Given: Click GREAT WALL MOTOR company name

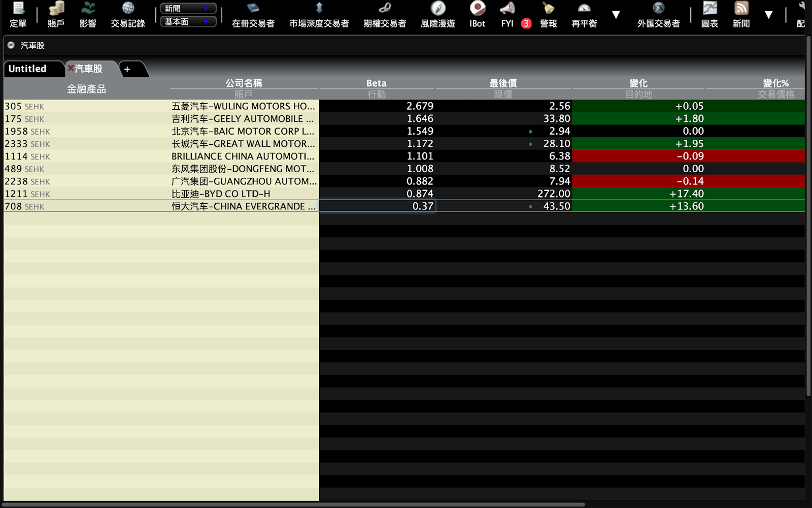Looking at the screenshot, I should (244, 144).
